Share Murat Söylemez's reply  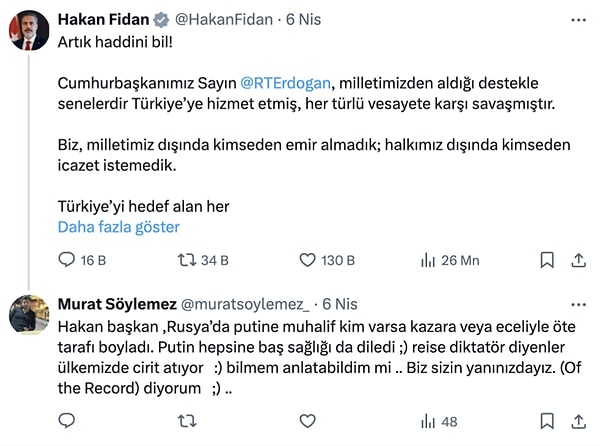point(577,422)
